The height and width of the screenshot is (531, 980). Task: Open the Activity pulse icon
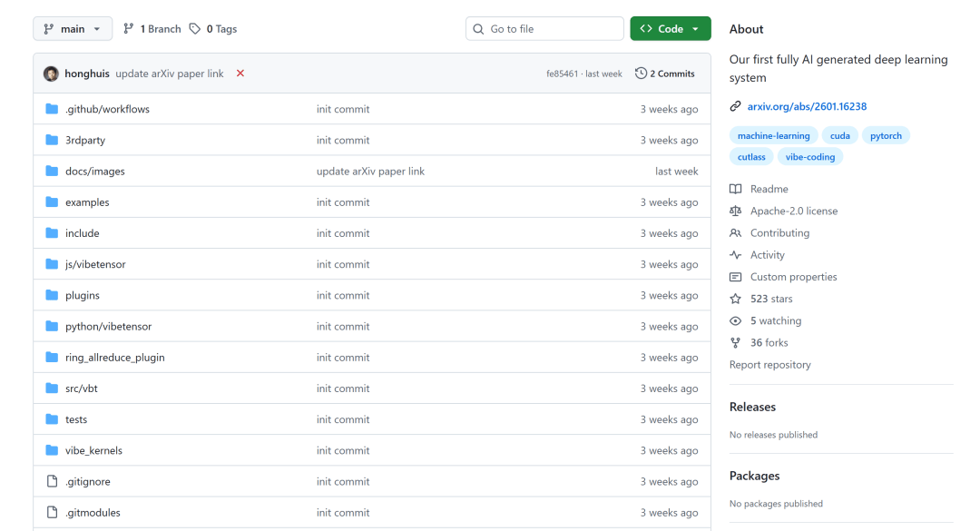[x=736, y=255]
